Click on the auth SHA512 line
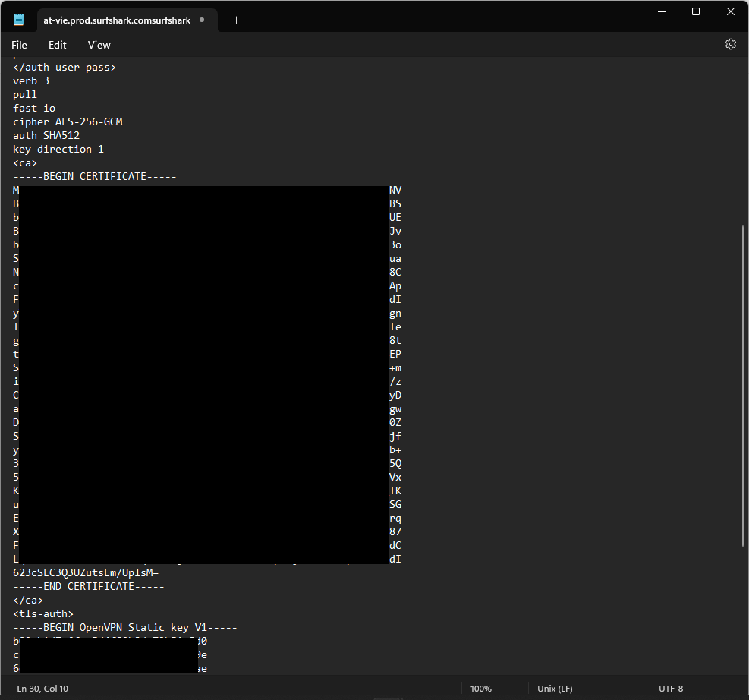This screenshot has height=700, width=749. (46, 135)
